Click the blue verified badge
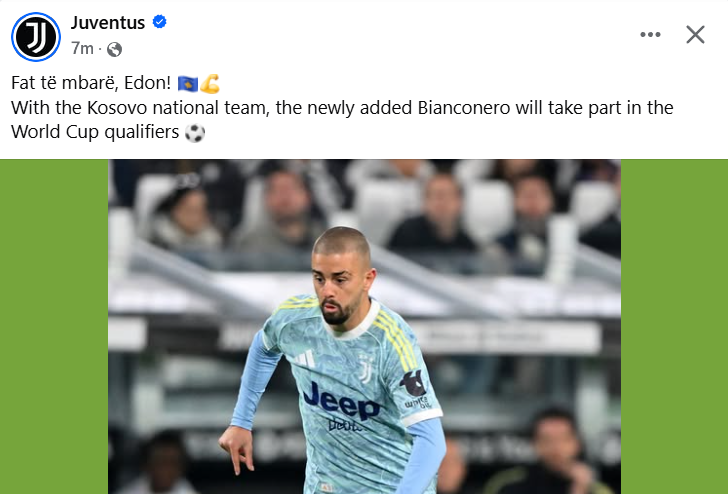This screenshot has width=728, height=494. [160, 22]
